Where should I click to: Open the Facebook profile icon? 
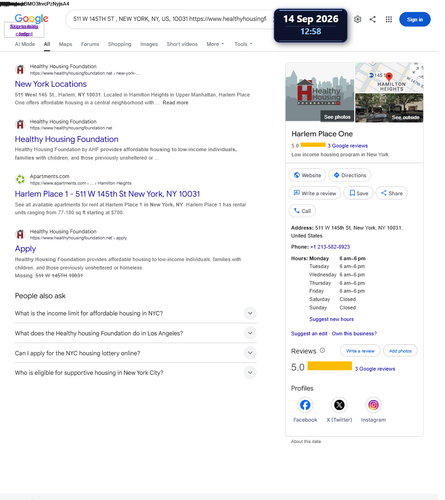(305, 405)
